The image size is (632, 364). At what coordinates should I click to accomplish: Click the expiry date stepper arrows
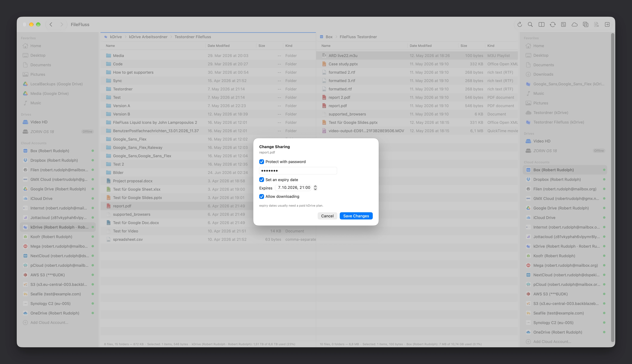click(x=315, y=188)
